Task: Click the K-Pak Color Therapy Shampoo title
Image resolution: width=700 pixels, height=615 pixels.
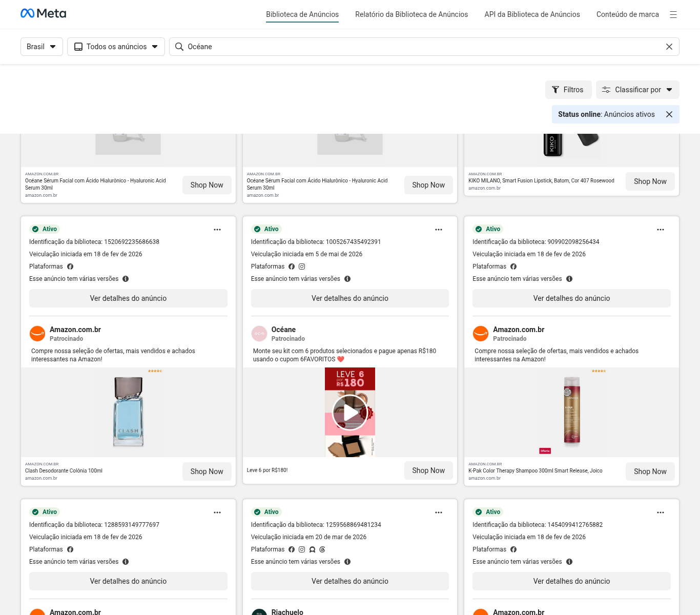Action: coord(536,470)
